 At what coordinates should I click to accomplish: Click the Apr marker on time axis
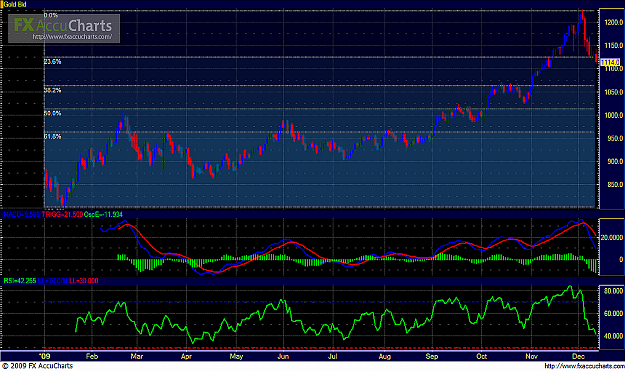(x=186, y=356)
